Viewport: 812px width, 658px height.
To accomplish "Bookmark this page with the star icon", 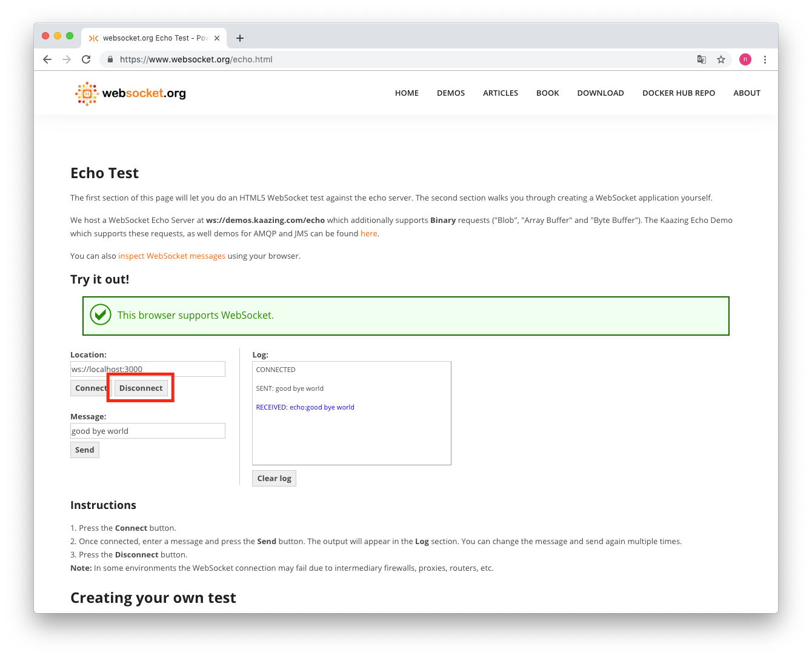I will pyautogui.click(x=721, y=59).
